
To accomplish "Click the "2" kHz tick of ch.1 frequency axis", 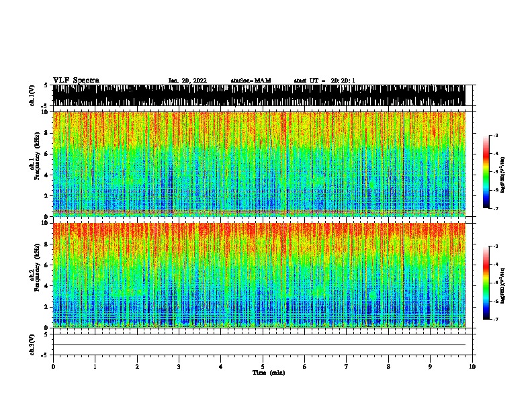I will tap(46, 196).
